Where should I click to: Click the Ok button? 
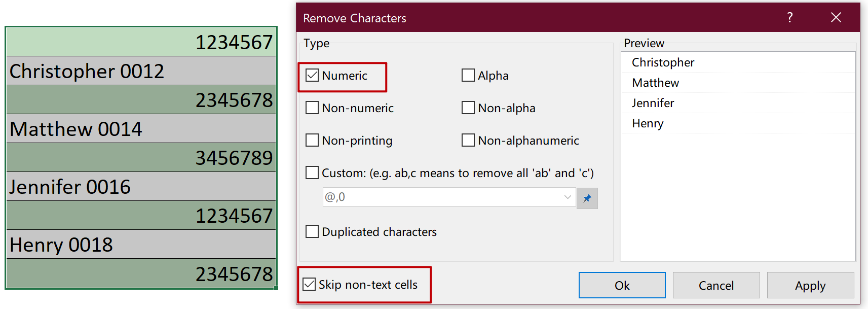[x=621, y=285]
